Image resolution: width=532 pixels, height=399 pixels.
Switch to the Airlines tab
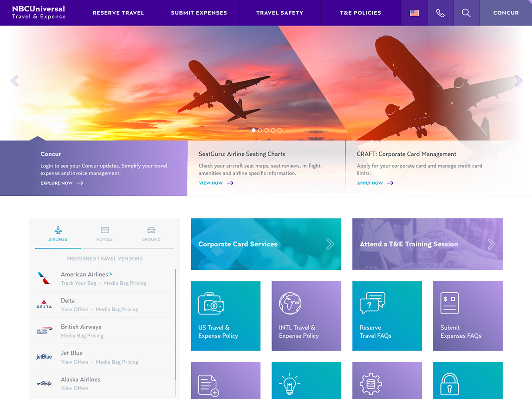click(58, 234)
